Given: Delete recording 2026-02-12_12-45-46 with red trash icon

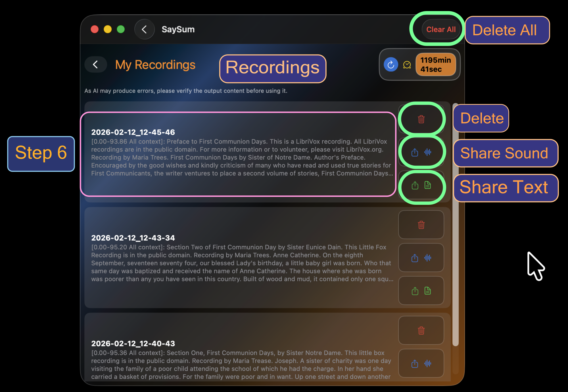Looking at the screenshot, I should [421, 119].
